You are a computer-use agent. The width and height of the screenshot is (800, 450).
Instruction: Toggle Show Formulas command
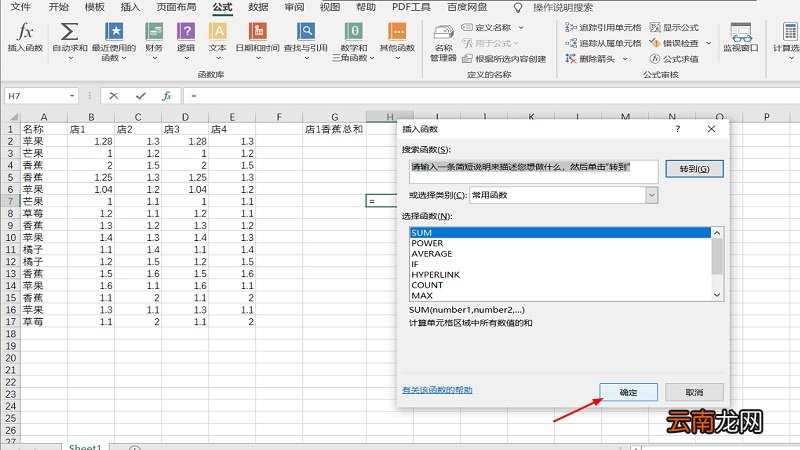[674, 28]
